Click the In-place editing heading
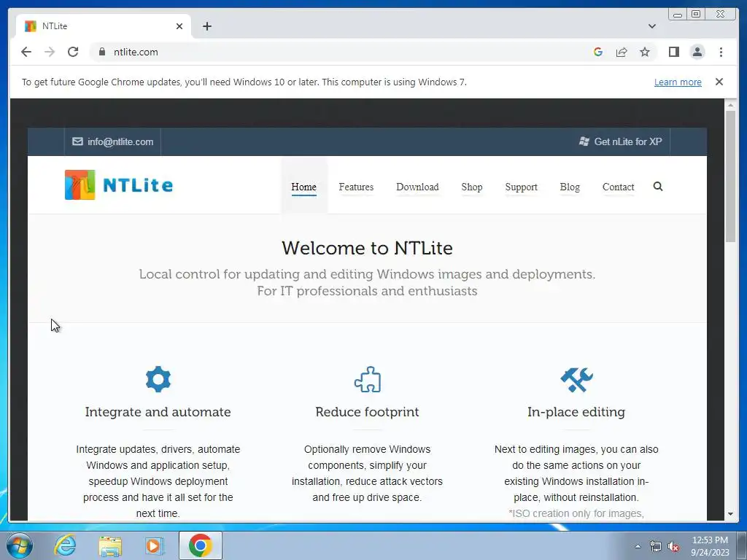 point(576,412)
